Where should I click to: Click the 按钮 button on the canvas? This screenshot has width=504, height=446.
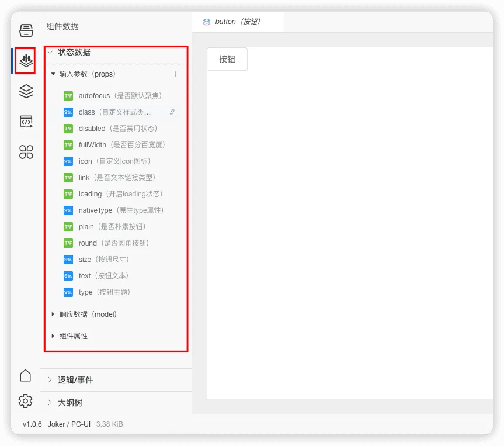(x=227, y=58)
